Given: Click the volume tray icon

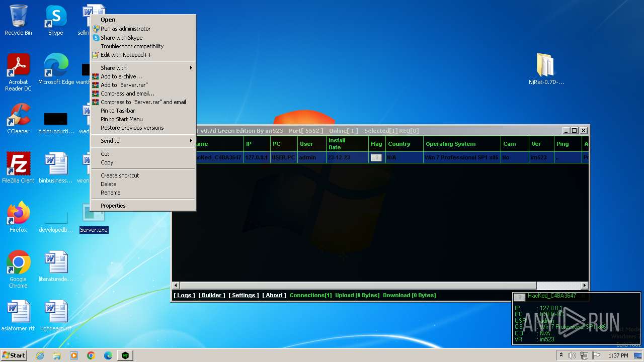Looking at the screenshot, I should [572, 355].
